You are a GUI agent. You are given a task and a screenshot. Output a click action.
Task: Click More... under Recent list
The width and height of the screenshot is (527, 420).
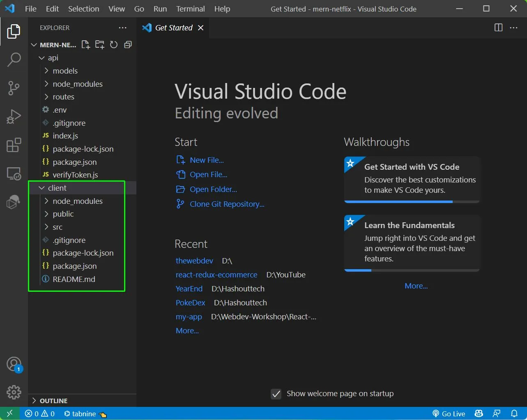tap(187, 331)
